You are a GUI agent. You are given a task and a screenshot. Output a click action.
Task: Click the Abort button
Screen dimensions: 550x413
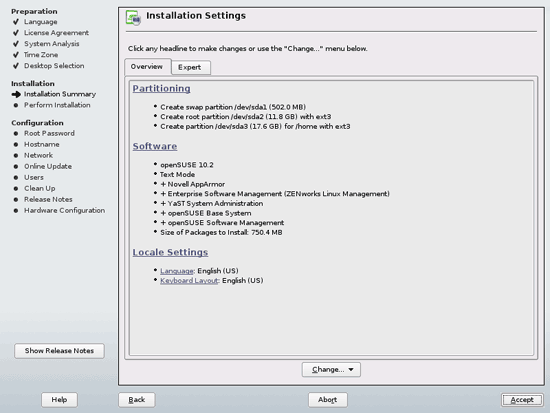(328, 400)
